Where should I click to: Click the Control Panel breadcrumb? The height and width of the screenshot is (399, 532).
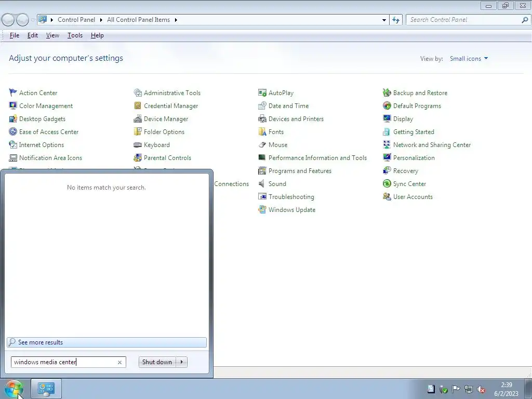[76, 20]
